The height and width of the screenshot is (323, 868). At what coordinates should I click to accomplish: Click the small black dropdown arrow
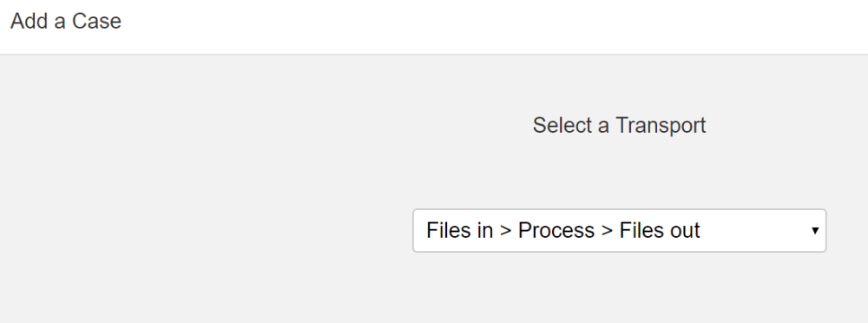[815, 230]
